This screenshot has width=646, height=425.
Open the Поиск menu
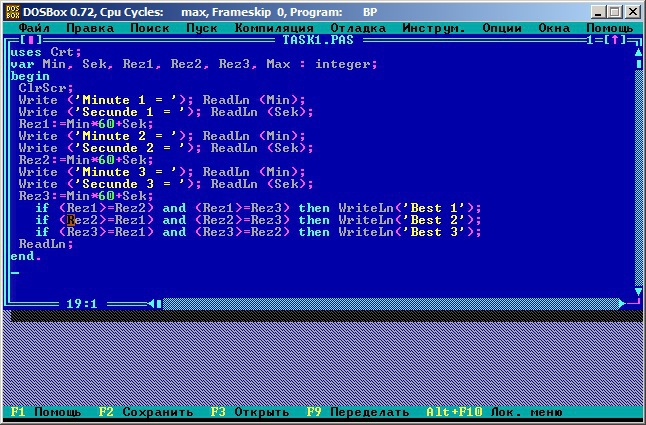tap(150, 28)
